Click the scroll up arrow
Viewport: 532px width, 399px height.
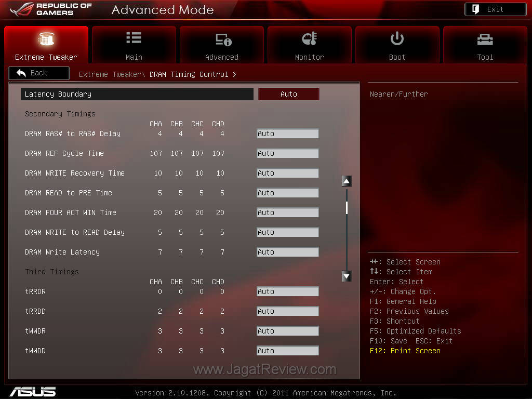(347, 181)
